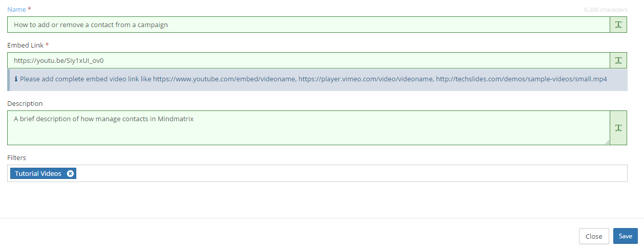Save the video details
This screenshot has height=249, width=644.
pos(625,236)
